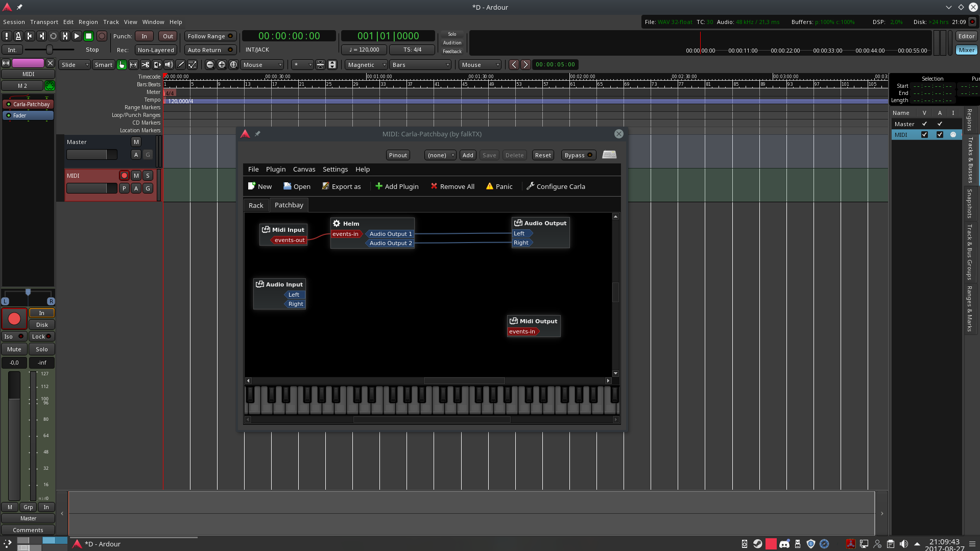Click Remove All in Carla toolbar
This screenshot has height=551, width=980.
pos(452,186)
